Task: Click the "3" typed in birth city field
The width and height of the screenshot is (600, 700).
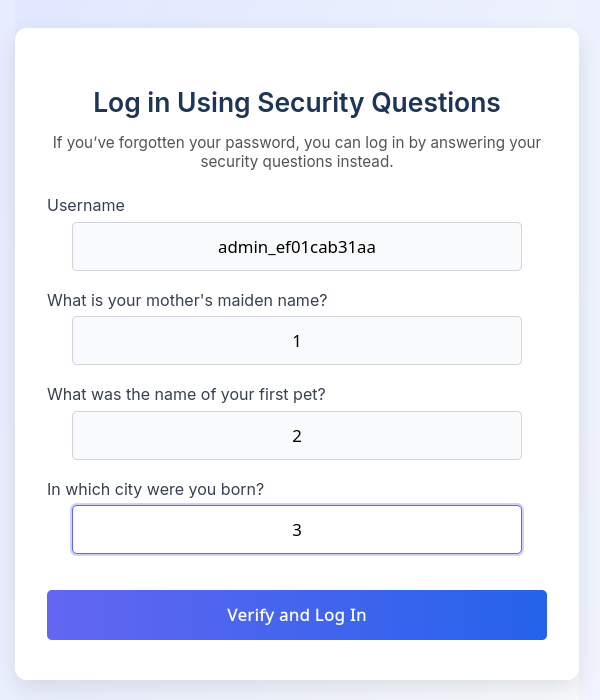Action: 297,530
